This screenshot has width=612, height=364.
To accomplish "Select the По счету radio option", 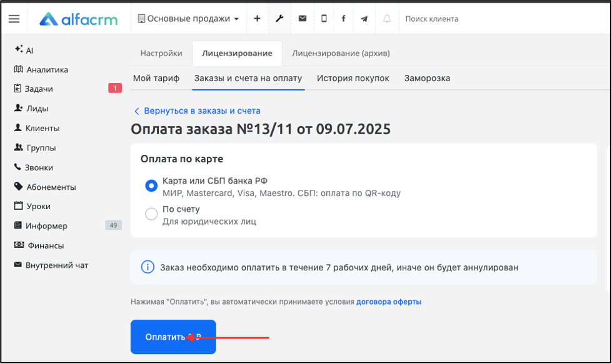I will coord(151,214).
